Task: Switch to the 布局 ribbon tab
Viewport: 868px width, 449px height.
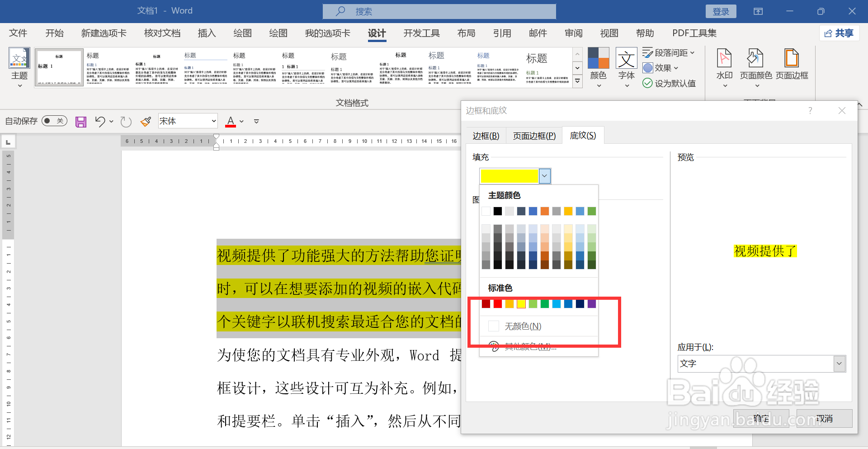Action: (466, 33)
